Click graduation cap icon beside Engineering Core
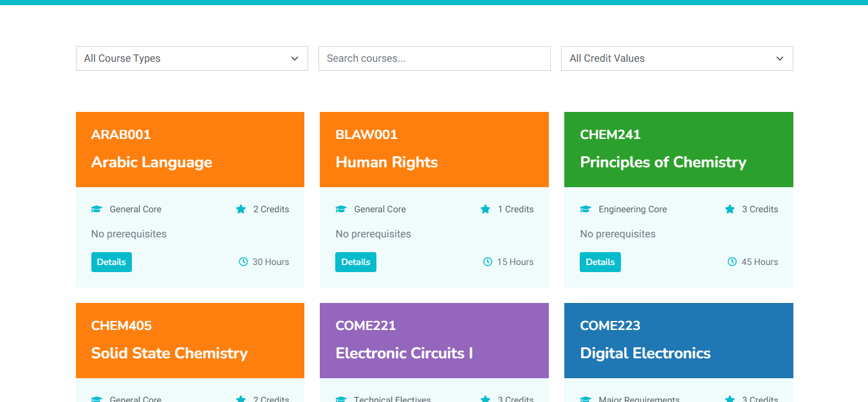This screenshot has height=402, width=868. pos(586,209)
